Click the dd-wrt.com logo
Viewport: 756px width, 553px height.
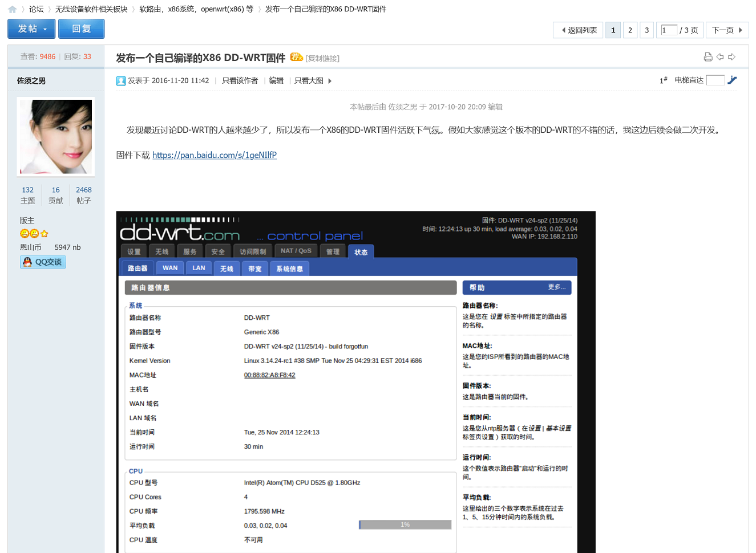pyautogui.click(x=180, y=232)
